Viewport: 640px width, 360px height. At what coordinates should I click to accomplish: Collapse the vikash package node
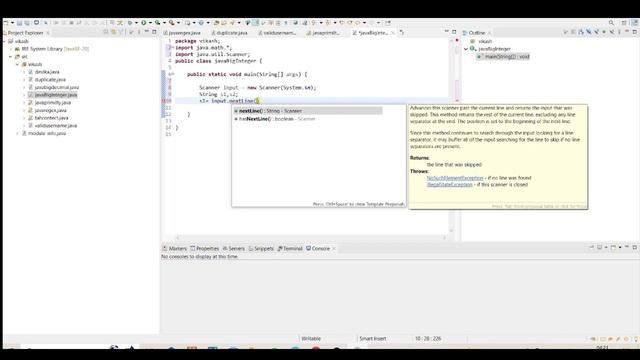pyautogui.click(x=18, y=64)
